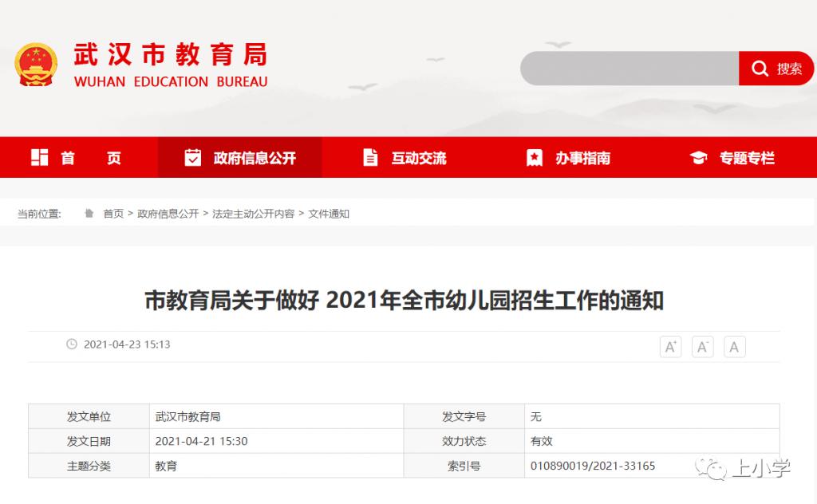The width and height of the screenshot is (817, 504).
Task: Open the 互动交流 navigation tab
Action: click(x=405, y=157)
